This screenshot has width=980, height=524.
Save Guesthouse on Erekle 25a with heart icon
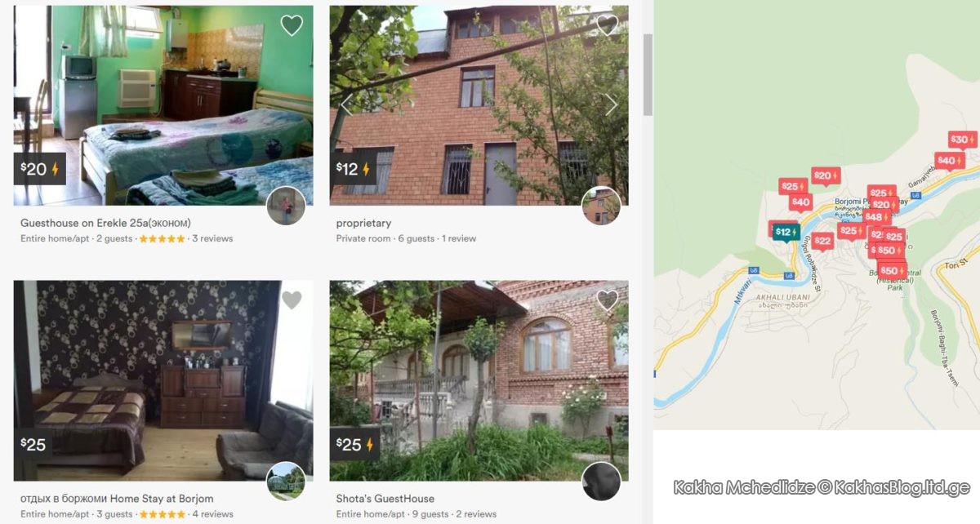pyautogui.click(x=292, y=26)
